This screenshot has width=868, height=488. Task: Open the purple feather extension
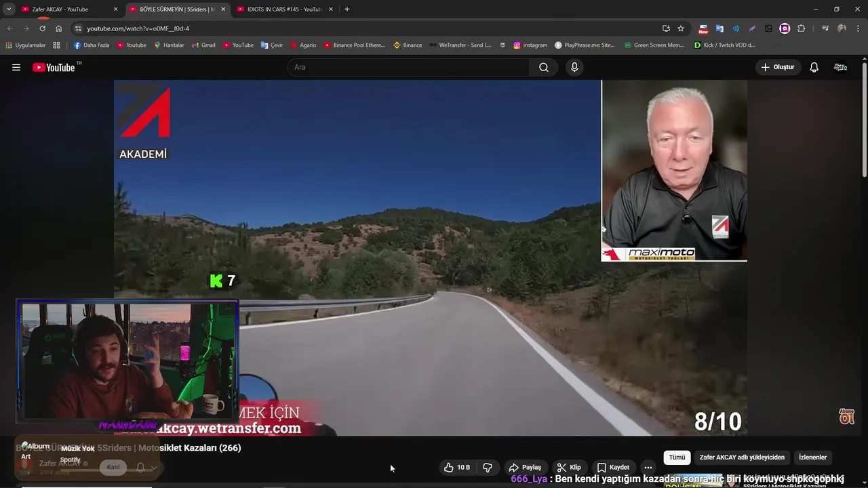pyautogui.click(x=752, y=28)
